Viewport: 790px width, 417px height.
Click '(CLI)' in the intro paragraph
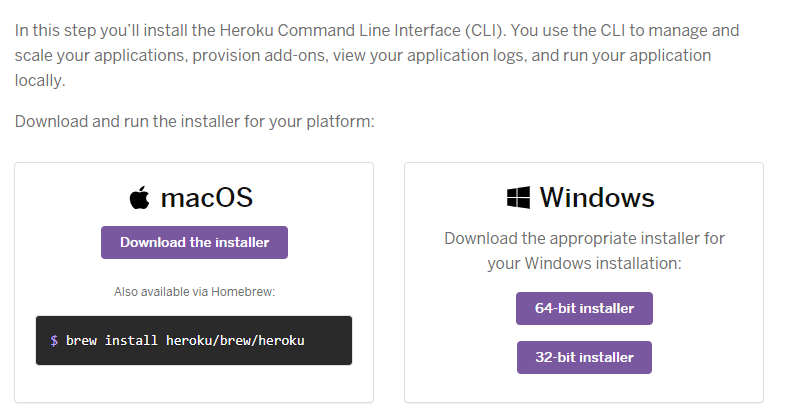tap(485, 31)
